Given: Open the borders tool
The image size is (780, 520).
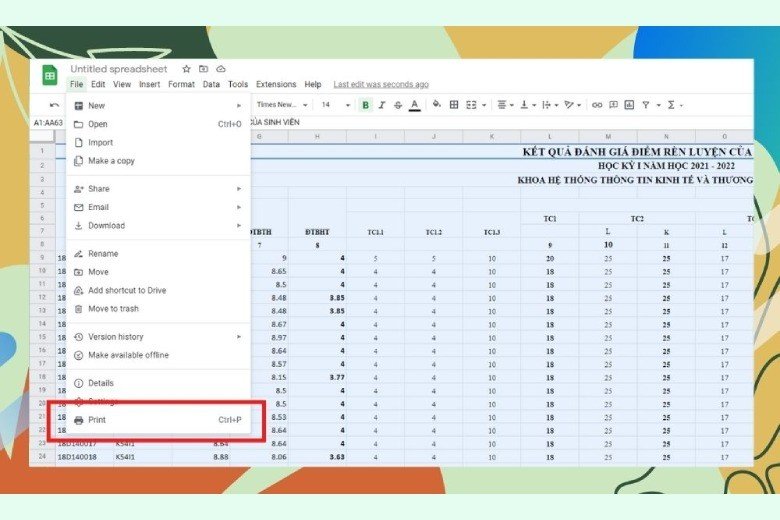Looking at the screenshot, I should tap(454, 104).
